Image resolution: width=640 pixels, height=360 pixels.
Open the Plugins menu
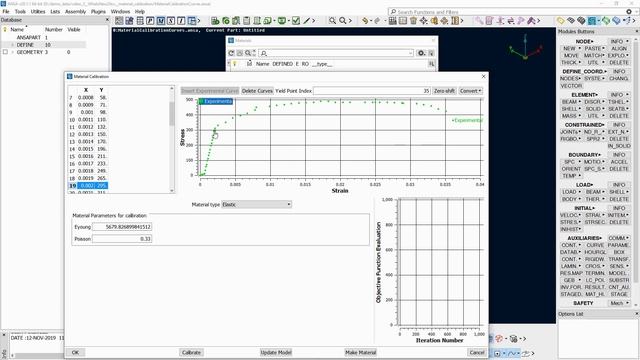(98, 11)
